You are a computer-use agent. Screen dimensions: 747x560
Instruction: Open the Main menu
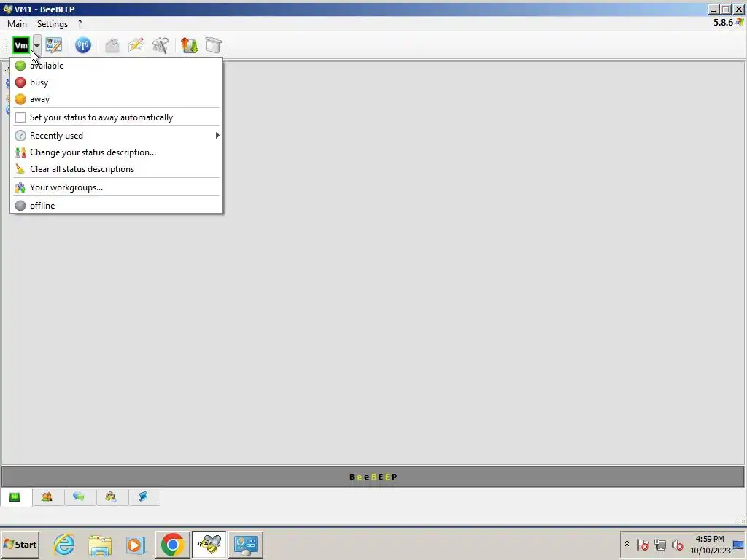(x=18, y=24)
